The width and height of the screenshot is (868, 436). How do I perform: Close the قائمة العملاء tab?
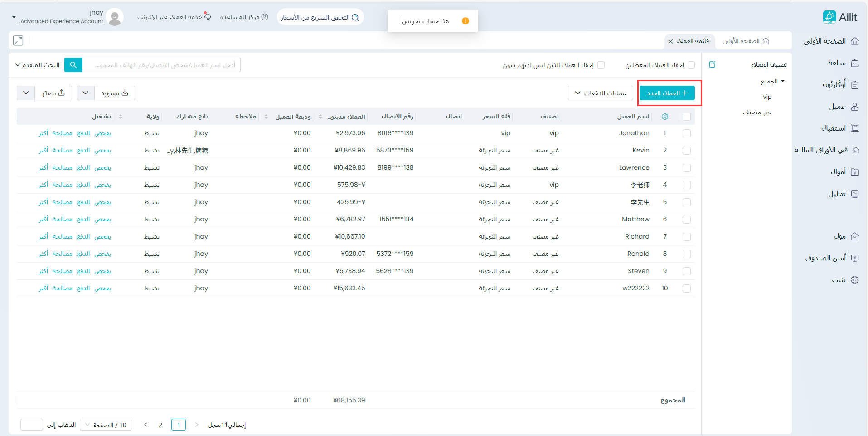pyautogui.click(x=670, y=41)
